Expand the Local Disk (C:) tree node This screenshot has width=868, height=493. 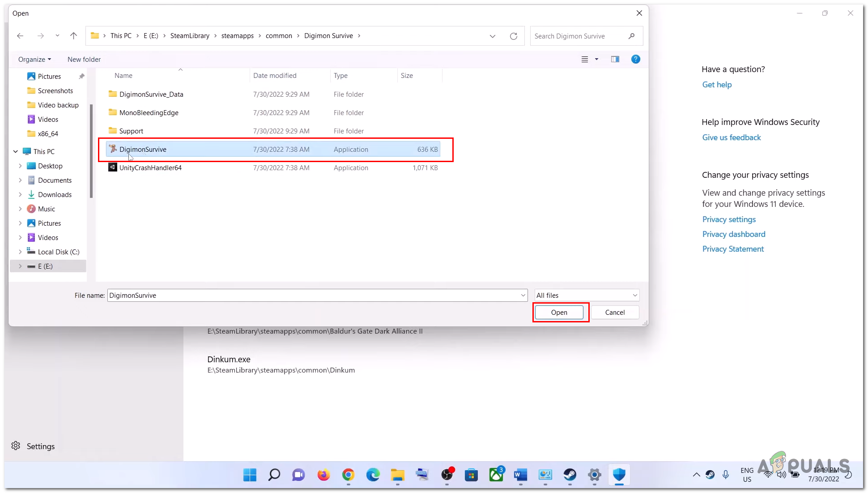20,252
